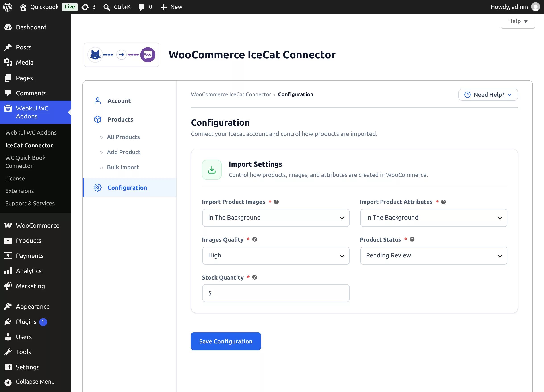Click the Products cube icon in connector sidebar
Image resolution: width=544 pixels, height=392 pixels.
coord(98,119)
